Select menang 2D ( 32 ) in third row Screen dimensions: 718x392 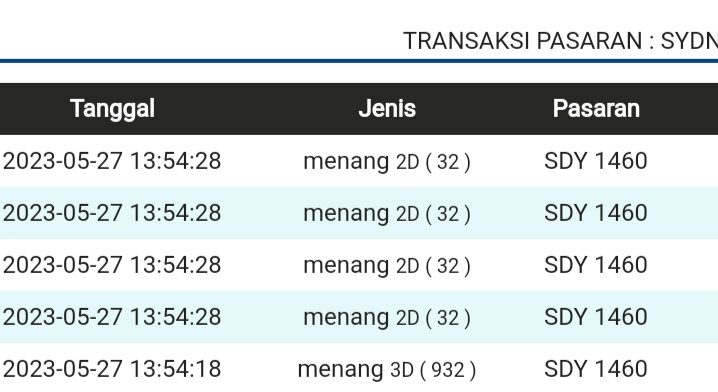pos(387,265)
